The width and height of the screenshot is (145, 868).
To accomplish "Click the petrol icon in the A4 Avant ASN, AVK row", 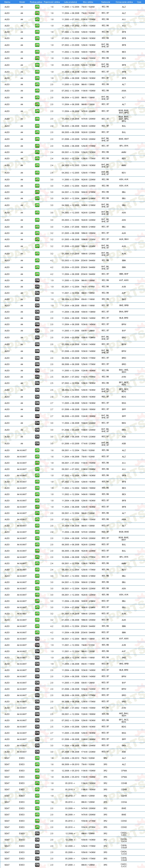I will tap(37, 595).
